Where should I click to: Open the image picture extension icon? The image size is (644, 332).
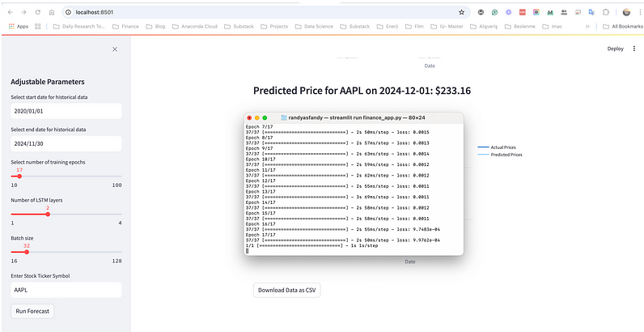(x=578, y=12)
